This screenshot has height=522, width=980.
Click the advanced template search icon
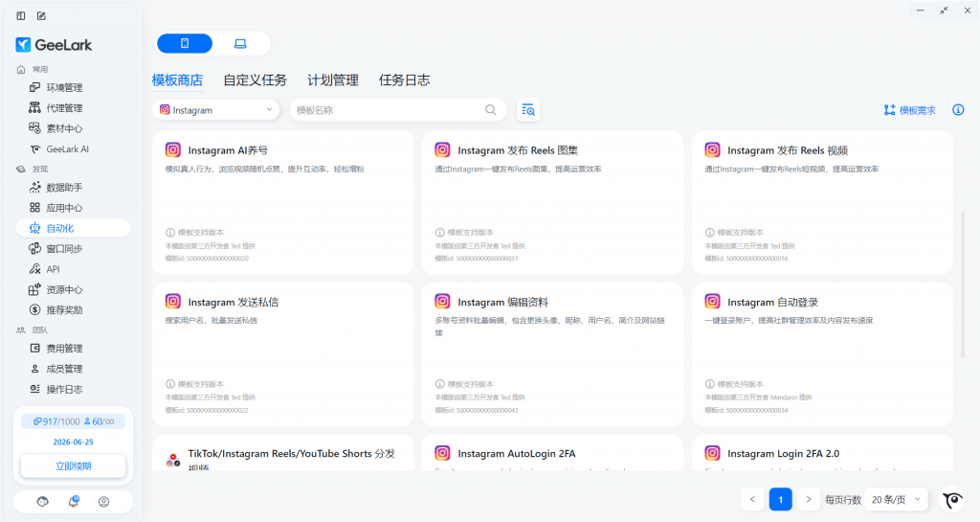coord(528,110)
